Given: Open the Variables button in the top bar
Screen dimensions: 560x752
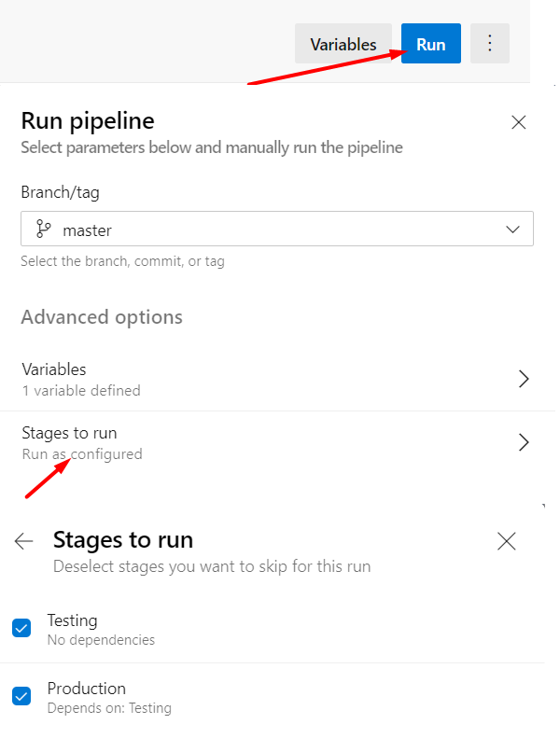Looking at the screenshot, I should pos(343,44).
